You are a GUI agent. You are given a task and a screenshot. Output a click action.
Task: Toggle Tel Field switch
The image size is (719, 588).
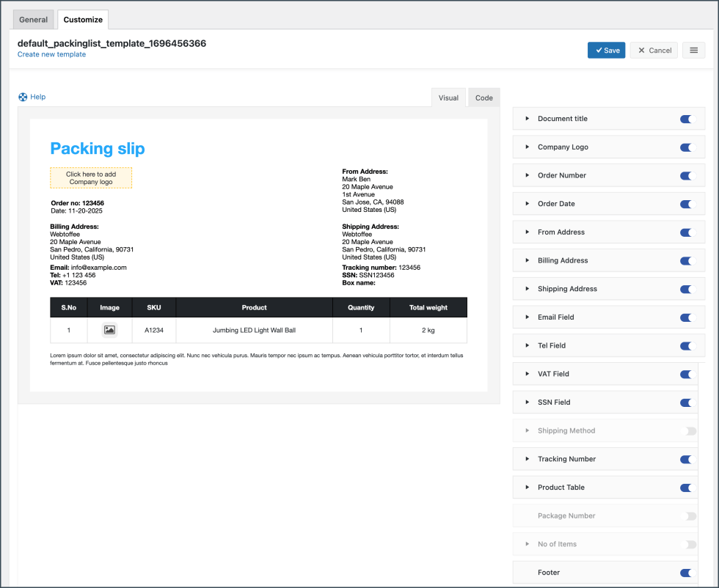688,347
